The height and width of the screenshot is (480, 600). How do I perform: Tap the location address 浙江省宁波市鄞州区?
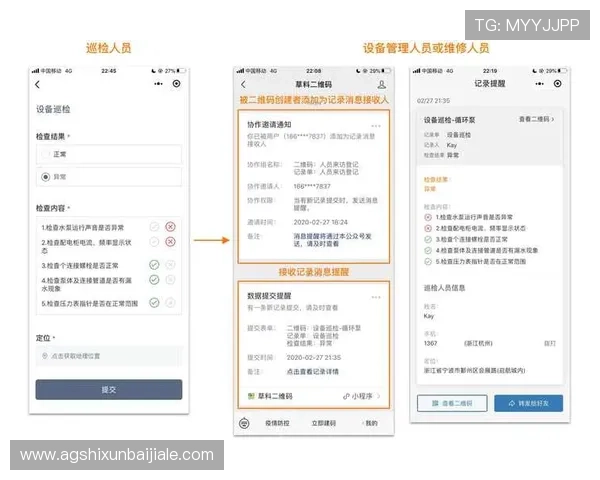474,370
